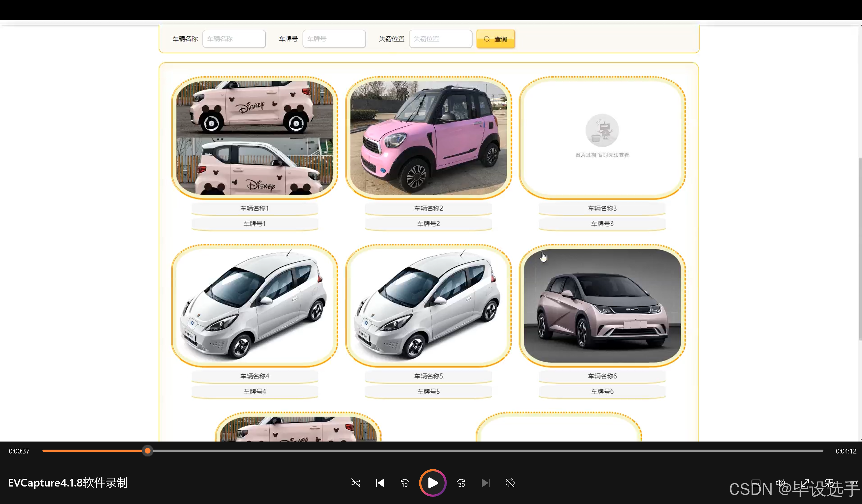The image size is (862, 504).
Task: Open the subtitles options icon
Action: pyautogui.click(x=756, y=483)
